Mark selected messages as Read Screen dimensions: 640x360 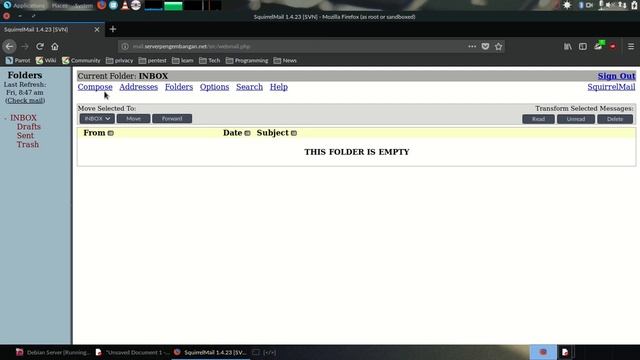(x=538, y=119)
